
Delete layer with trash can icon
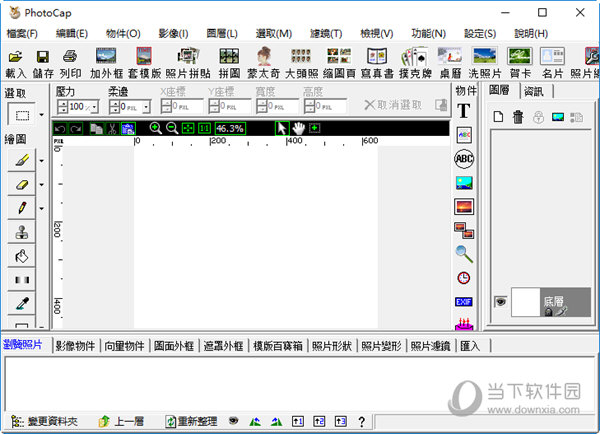click(518, 117)
